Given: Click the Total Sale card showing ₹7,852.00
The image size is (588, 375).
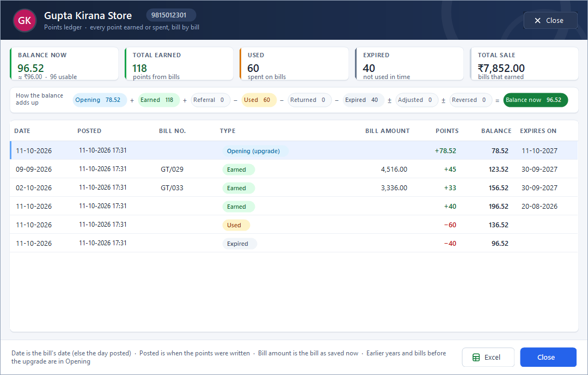Looking at the screenshot, I should (x=524, y=64).
